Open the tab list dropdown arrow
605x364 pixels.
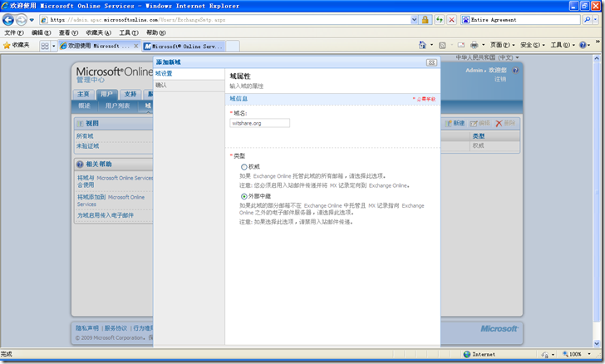click(54, 46)
